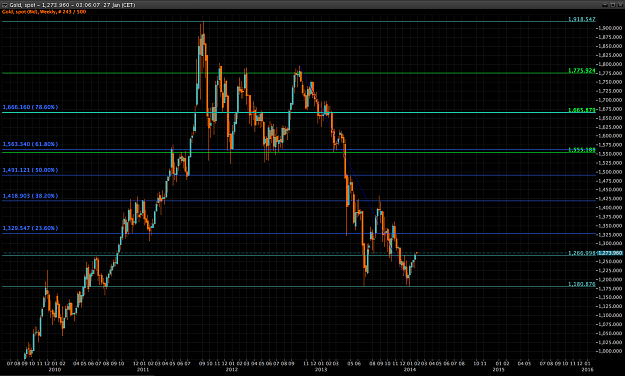Select the 1,563.340 (61.80%) Fibonacci label

30,144
